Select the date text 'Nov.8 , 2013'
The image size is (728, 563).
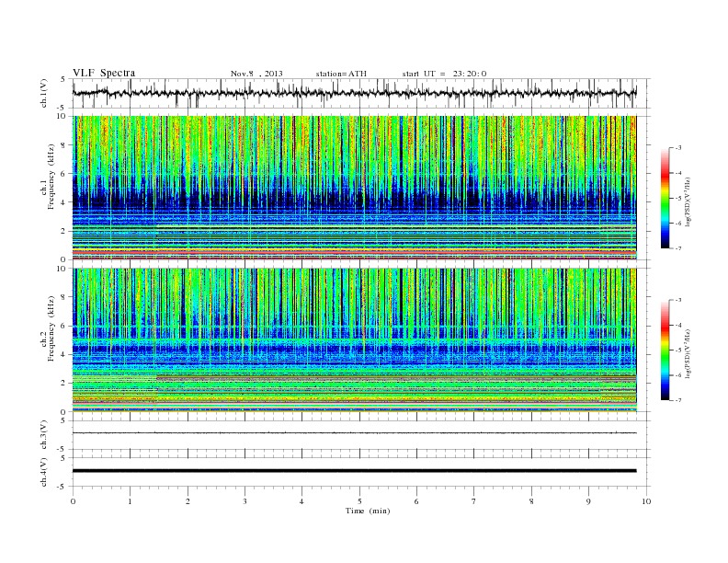click(x=256, y=74)
